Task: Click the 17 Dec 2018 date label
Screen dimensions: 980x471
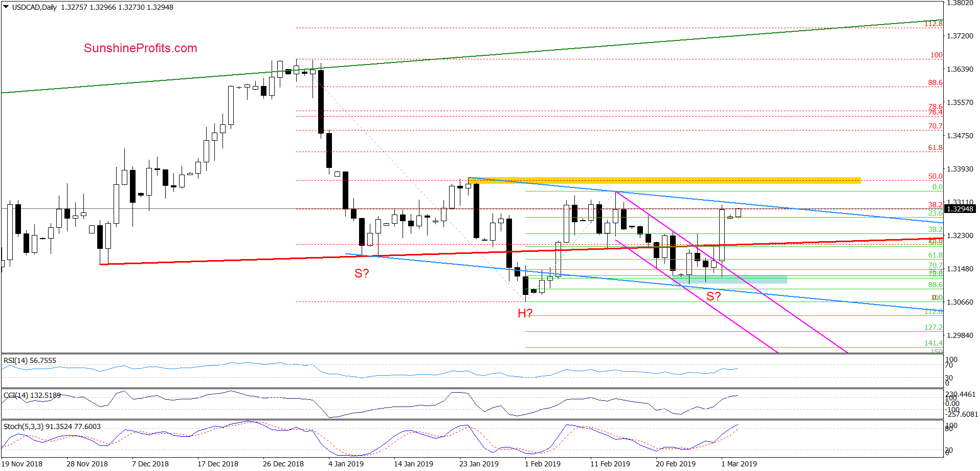Action: click(218, 464)
